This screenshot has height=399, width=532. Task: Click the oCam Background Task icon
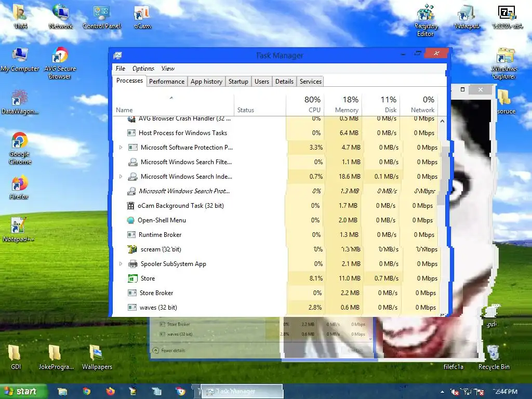130,206
